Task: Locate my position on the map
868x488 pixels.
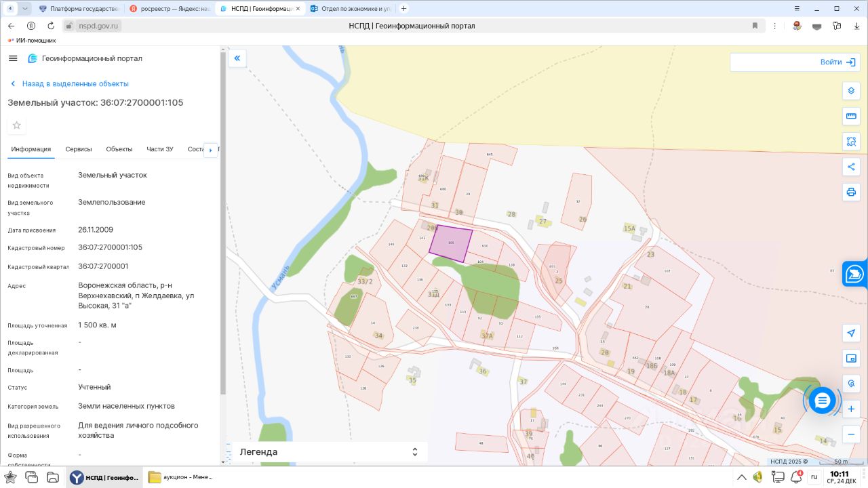Action: click(851, 333)
